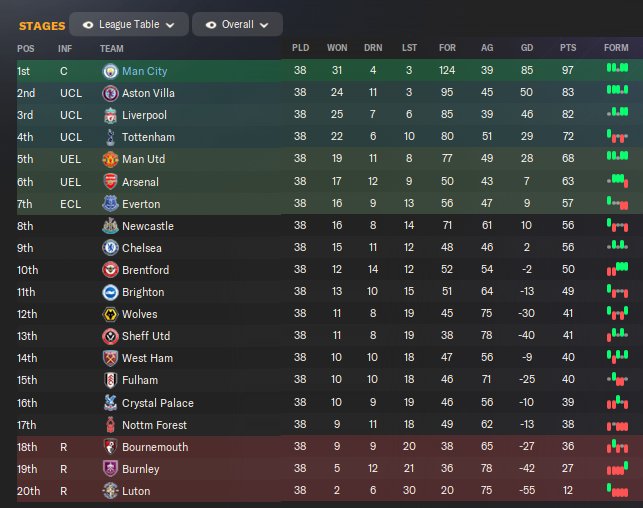
Task: Click the Arsenal club crest
Action: (110, 182)
